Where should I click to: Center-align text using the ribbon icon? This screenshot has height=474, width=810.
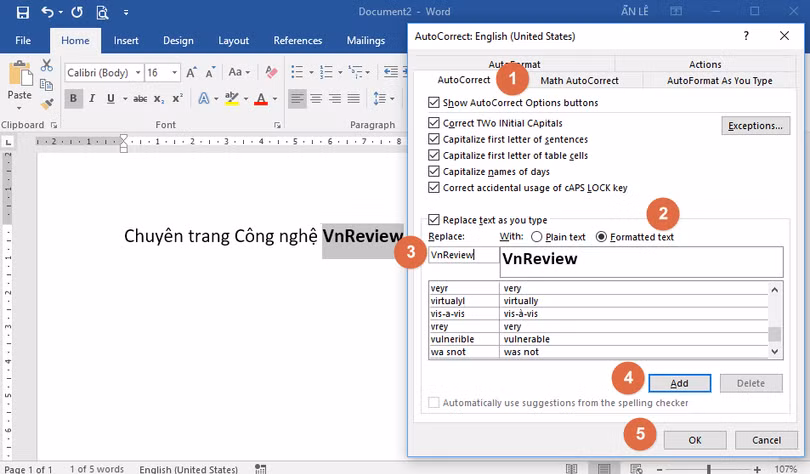tap(317, 99)
